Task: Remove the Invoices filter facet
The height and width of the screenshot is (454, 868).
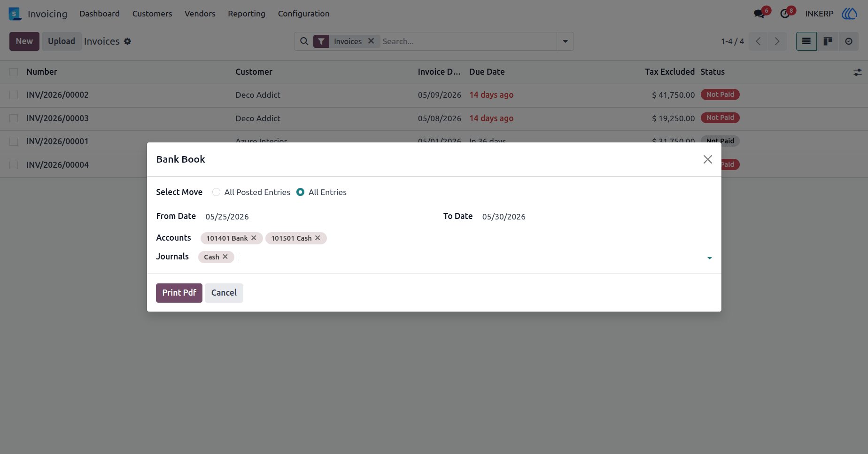Action: 371,41
